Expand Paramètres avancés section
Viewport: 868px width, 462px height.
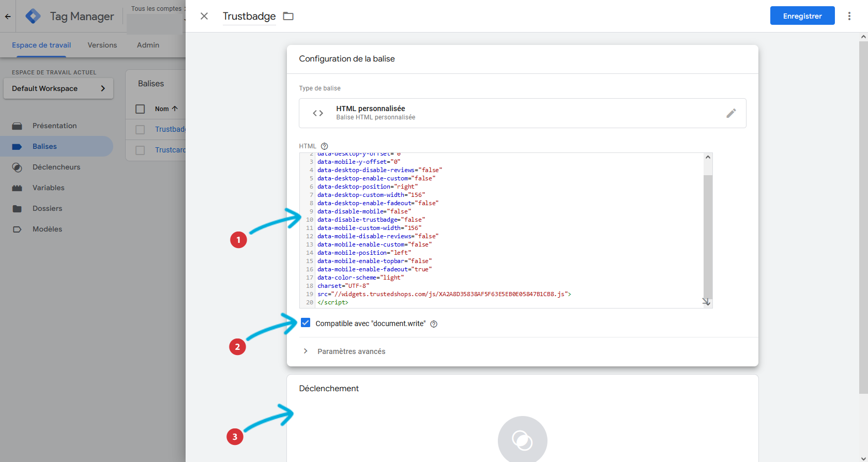click(345, 351)
